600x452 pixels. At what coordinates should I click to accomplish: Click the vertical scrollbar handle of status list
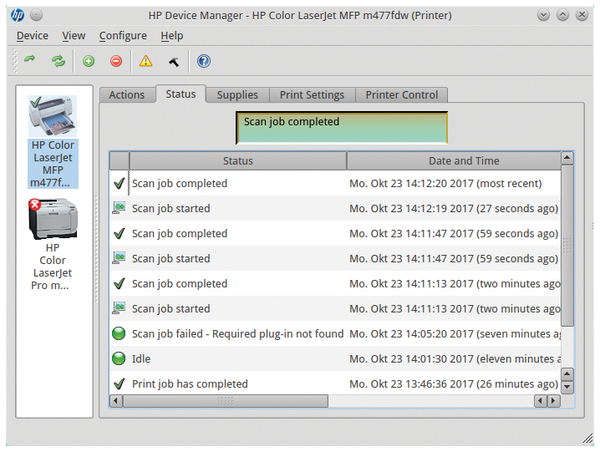tap(567, 245)
